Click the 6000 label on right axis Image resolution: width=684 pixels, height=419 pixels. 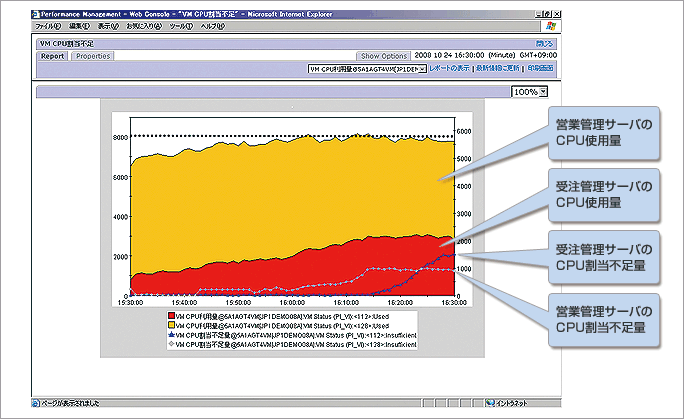(x=464, y=131)
